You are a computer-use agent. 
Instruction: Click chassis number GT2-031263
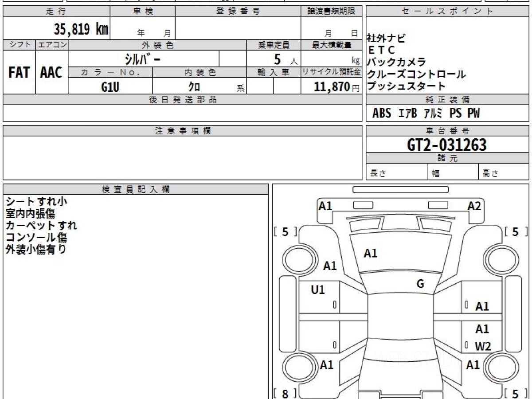point(447,145)
